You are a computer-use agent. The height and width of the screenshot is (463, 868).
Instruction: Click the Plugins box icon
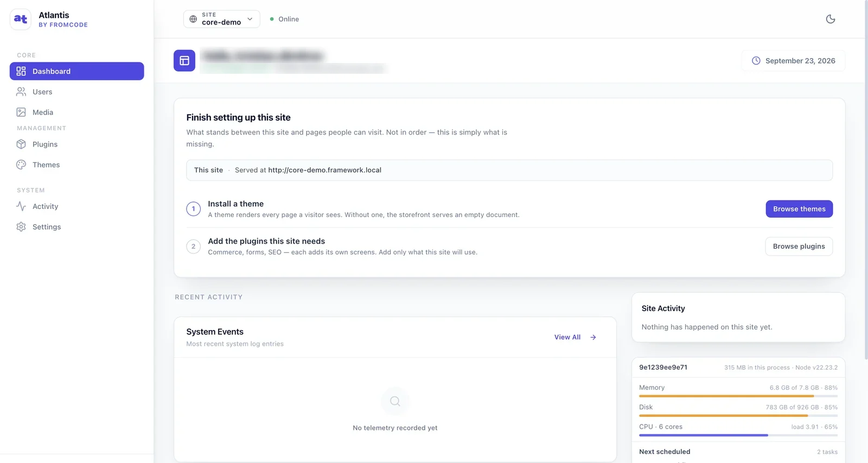(x=21, y=144)
